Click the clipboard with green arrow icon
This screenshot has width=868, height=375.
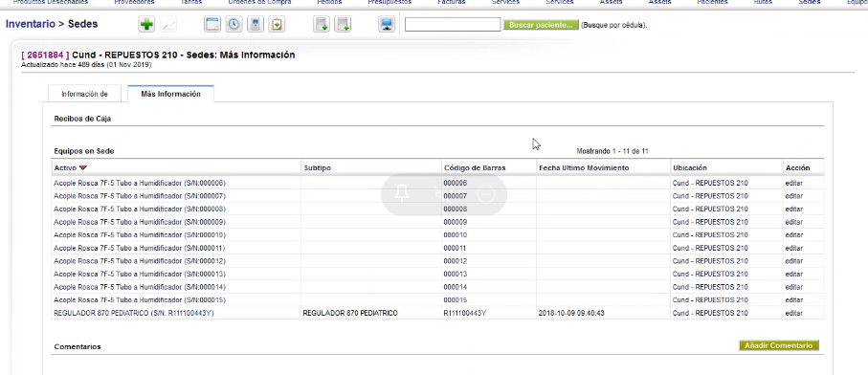pyautogui.click(x=277, y=24)
